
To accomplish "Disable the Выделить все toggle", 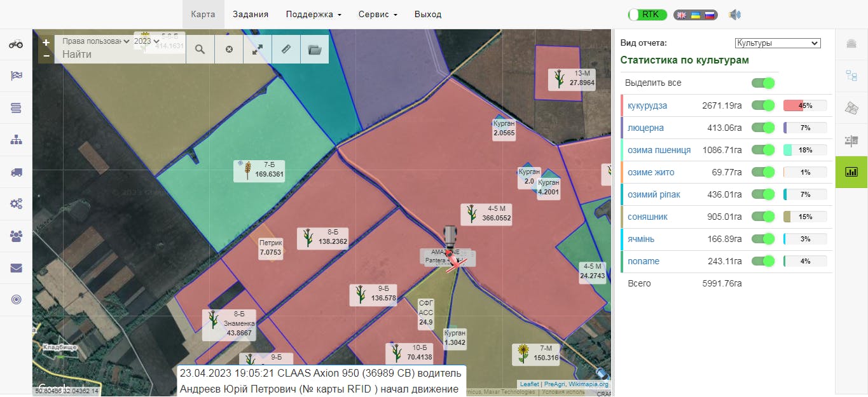I will [763, 83].
